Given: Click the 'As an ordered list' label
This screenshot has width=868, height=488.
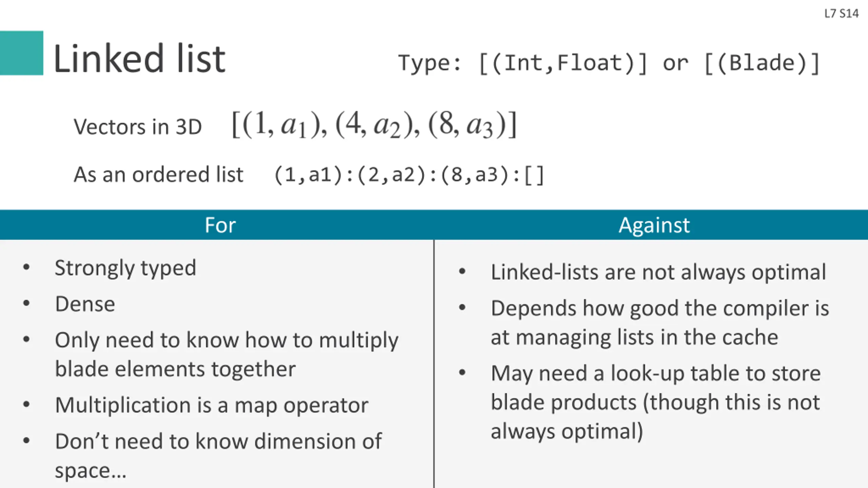Looking at the screenshot, I should [158, 175].
